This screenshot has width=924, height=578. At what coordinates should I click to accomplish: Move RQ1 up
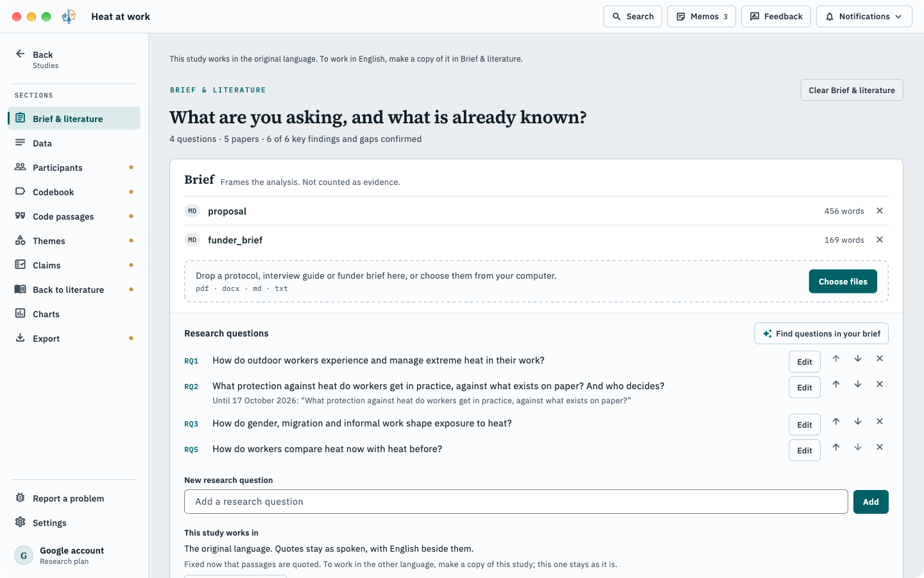point(836,358)
